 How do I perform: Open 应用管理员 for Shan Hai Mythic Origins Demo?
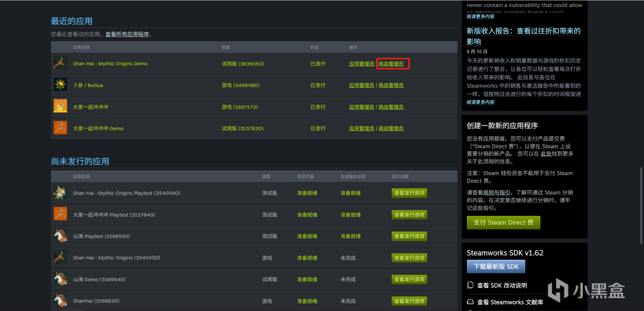point(362,64)
